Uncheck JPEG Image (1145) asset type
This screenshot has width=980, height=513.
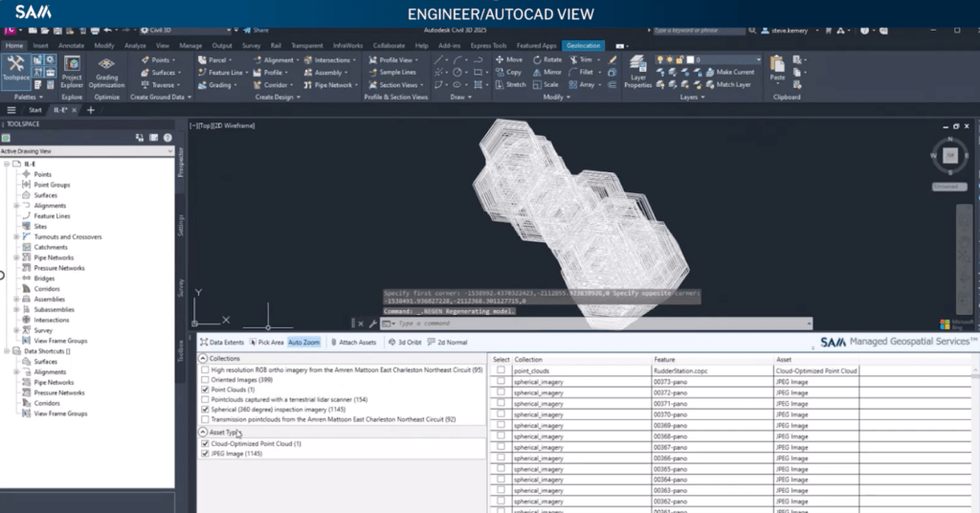205,454
